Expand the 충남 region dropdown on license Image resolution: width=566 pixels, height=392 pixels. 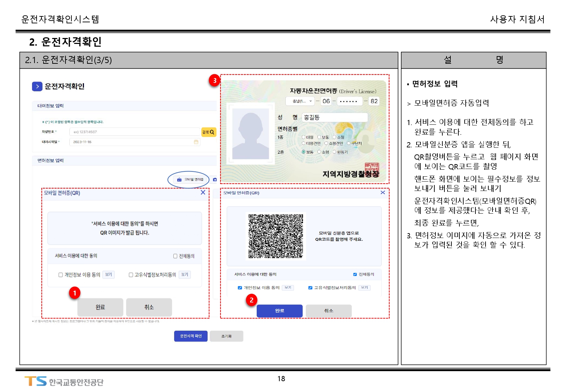coord(300,101)
